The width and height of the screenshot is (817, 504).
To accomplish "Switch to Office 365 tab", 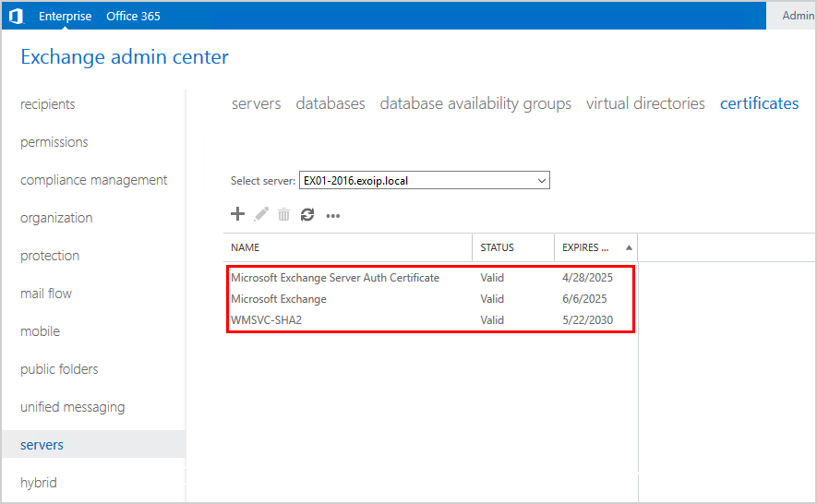I will pyautogui.click(x=133, y=17).
